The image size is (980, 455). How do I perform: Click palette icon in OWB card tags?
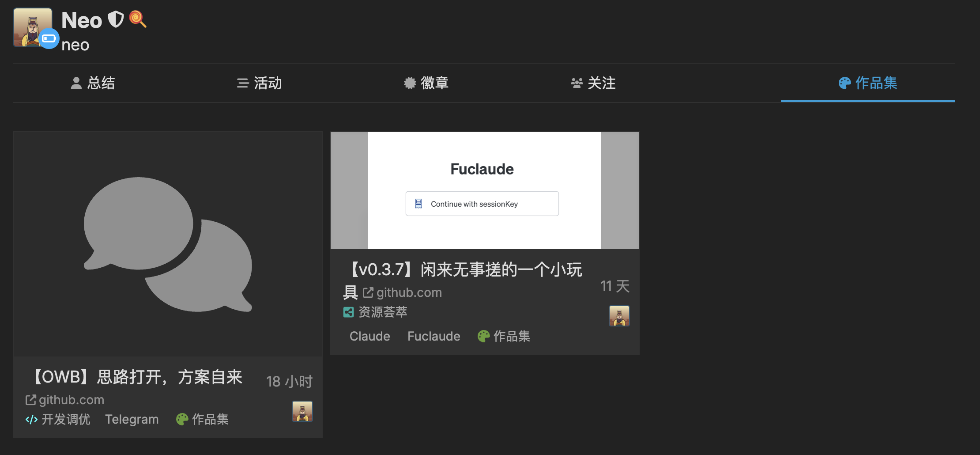click(182, 419)
